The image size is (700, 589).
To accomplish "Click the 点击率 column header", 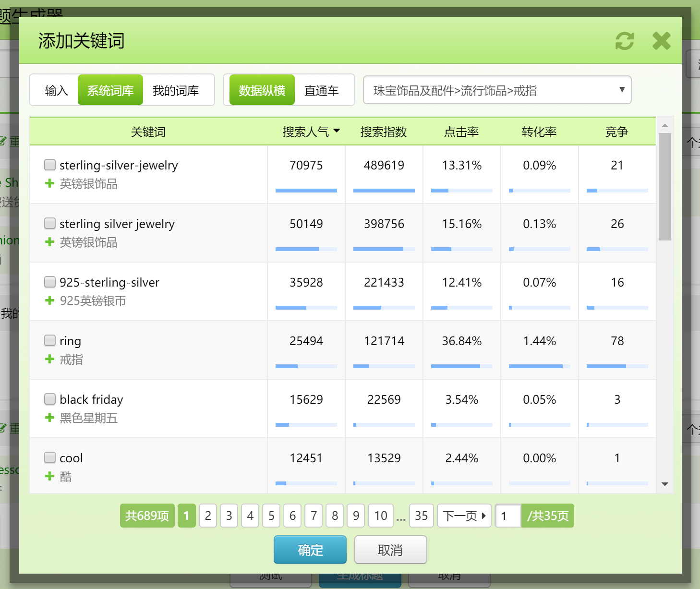I will tap(461, 132).
